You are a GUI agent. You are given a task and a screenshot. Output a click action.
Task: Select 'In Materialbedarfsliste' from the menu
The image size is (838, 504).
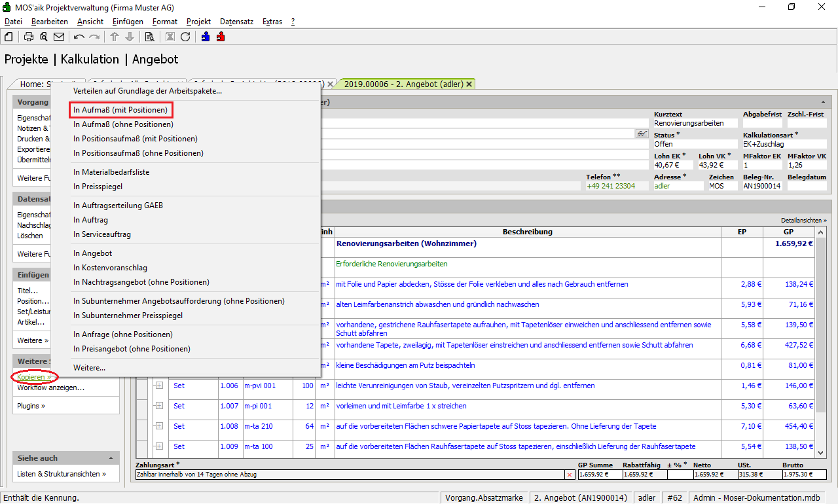[111, 172]
